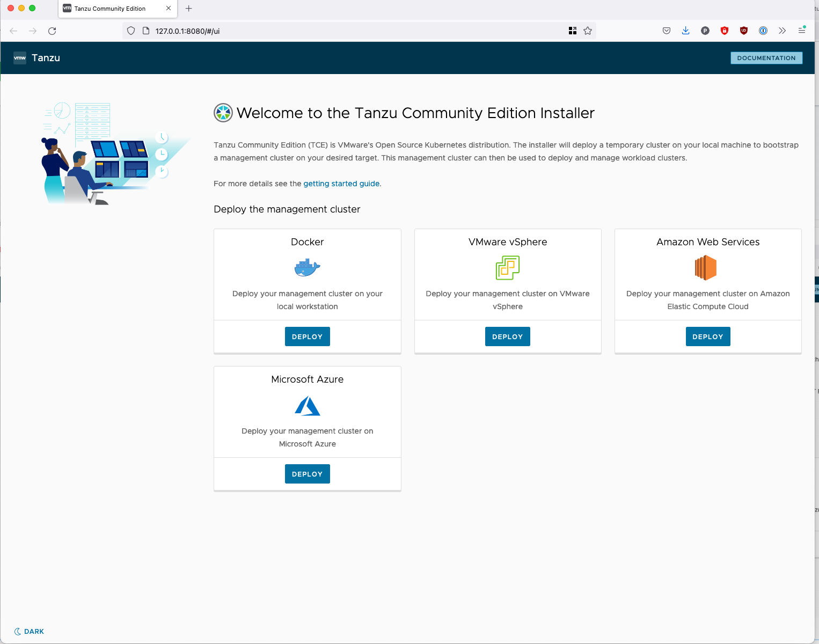The image size is (819, 644).
Task: Expand the extensions overflow chevron
Action: (782, 31)
